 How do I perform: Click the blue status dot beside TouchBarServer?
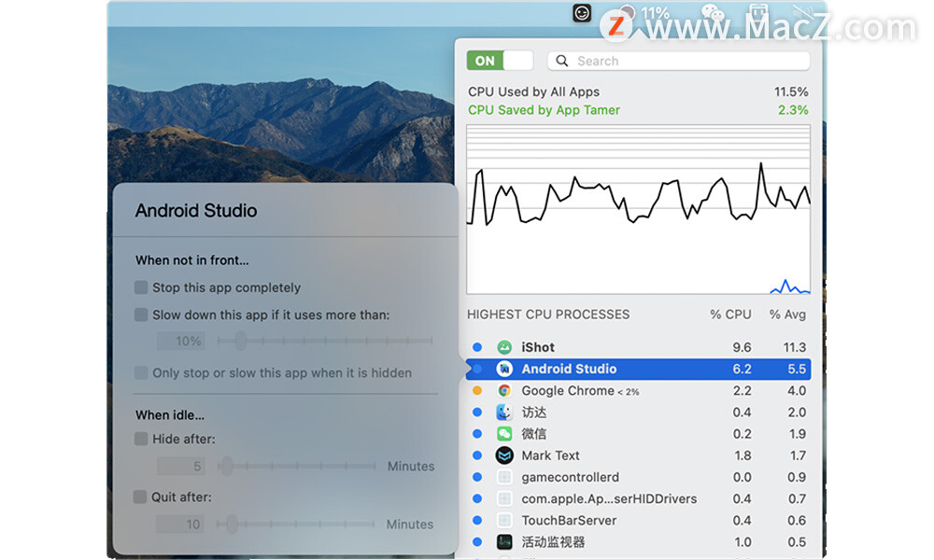[477, 520]
